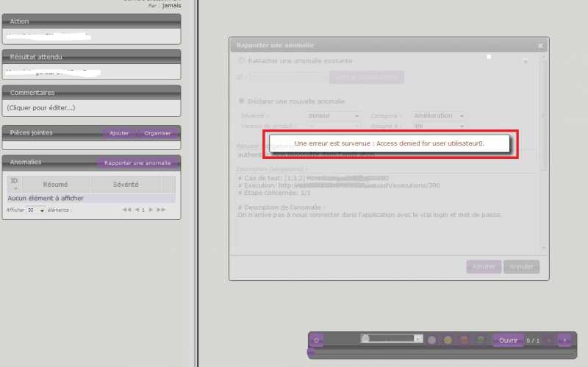Open the Sévérité dropdown

coord(334,115)
